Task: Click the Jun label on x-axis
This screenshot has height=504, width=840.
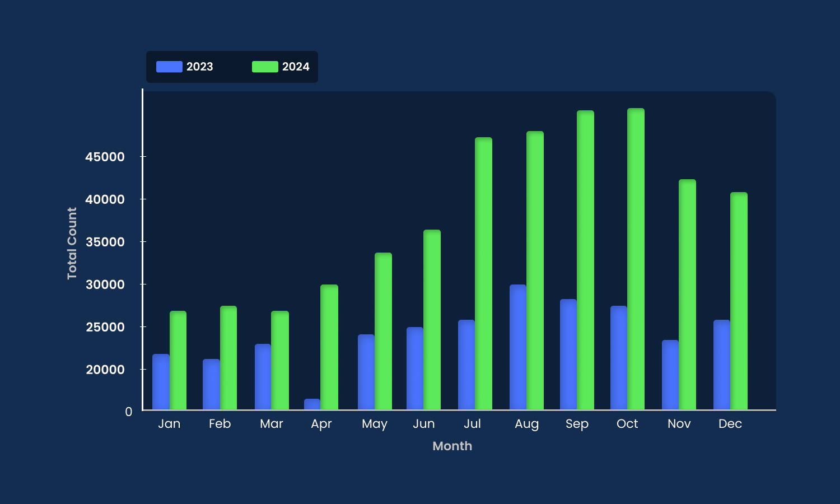Action: 424,424
